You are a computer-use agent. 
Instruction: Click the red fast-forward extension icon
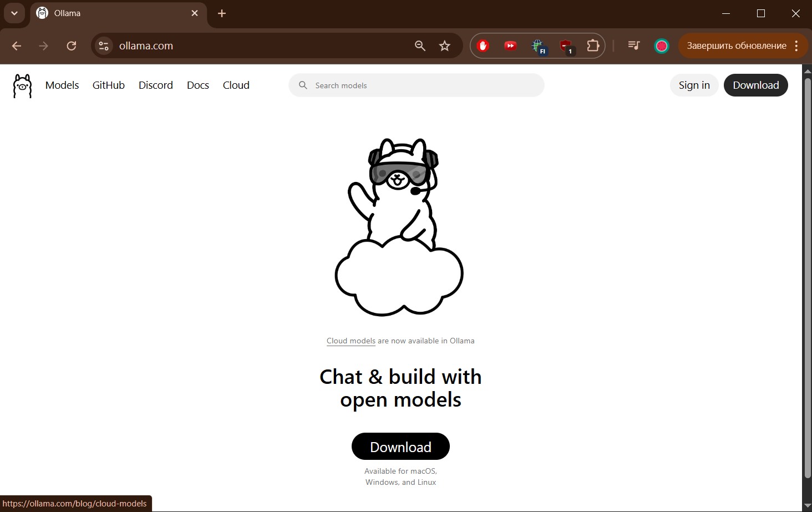tap(510, 46)
